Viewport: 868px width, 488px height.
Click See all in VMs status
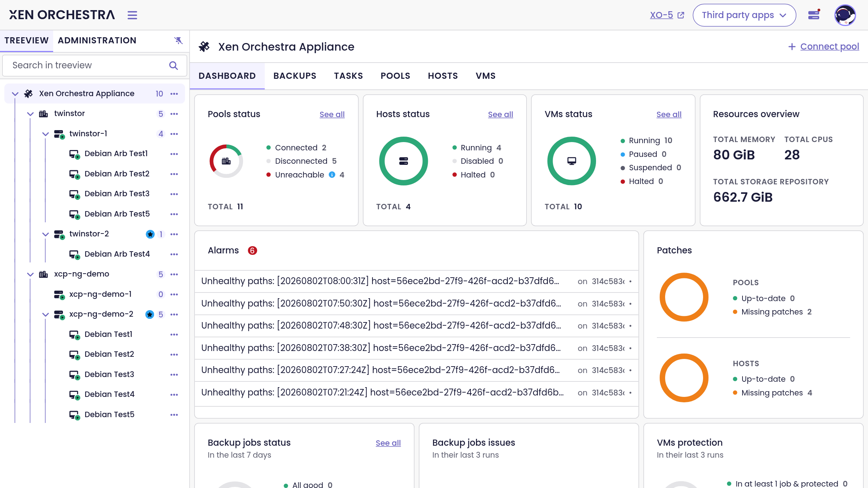click(669, 115)
